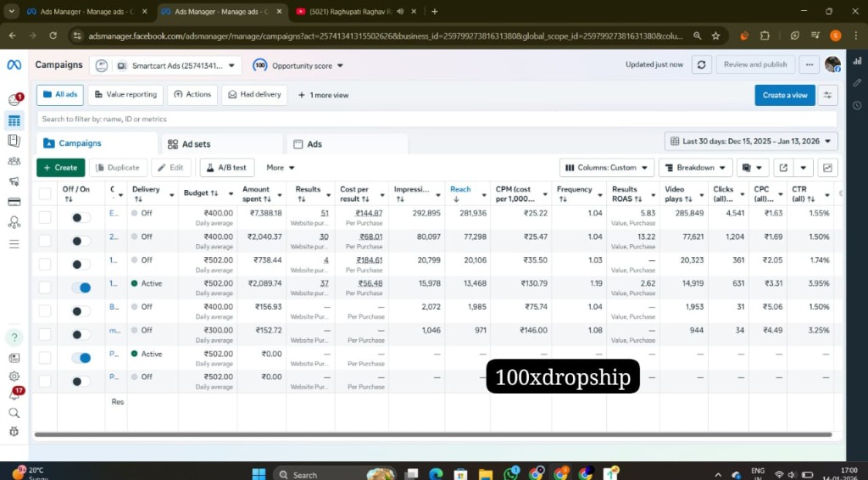Open the Actions view button
Screen dimensions: 868x480
(192, 95)
